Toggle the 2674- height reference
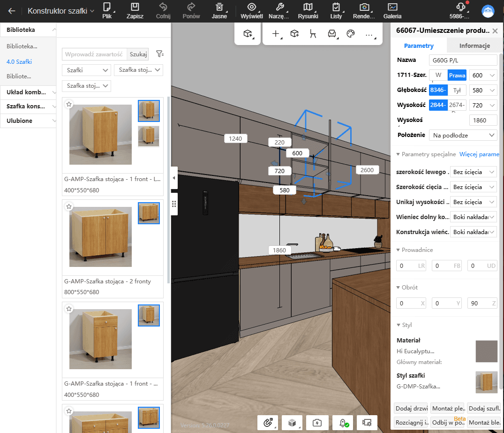 tap(457, 105)
